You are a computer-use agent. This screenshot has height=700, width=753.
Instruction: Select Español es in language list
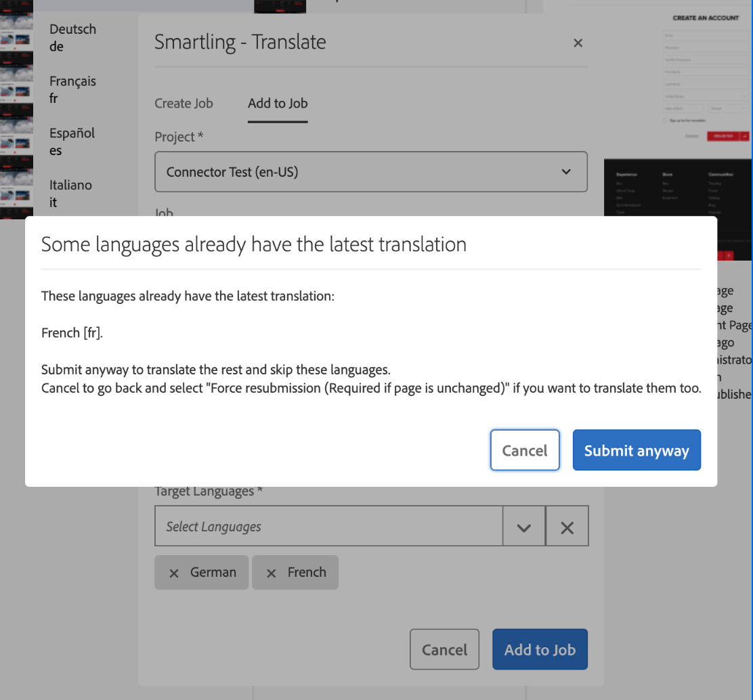[x=72, y=141]
